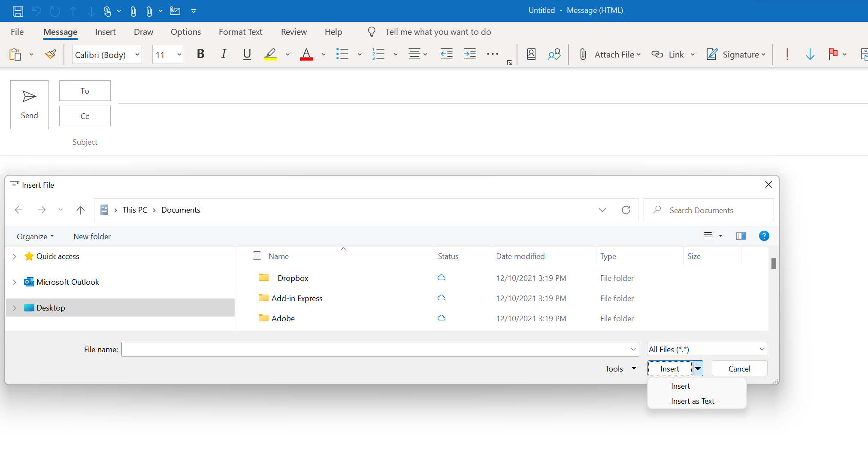
Task: Open the Paste clipboard icon
Action: [x=15, y=55]
